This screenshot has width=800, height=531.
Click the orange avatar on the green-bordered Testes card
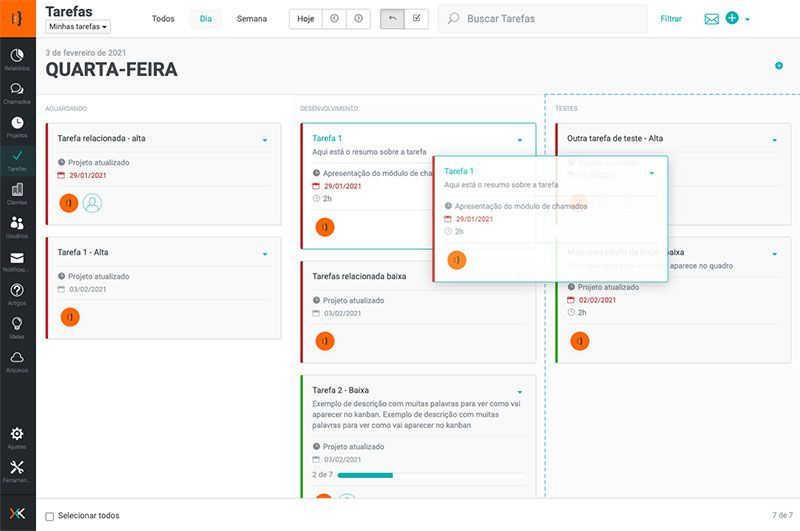click(580, 341)
